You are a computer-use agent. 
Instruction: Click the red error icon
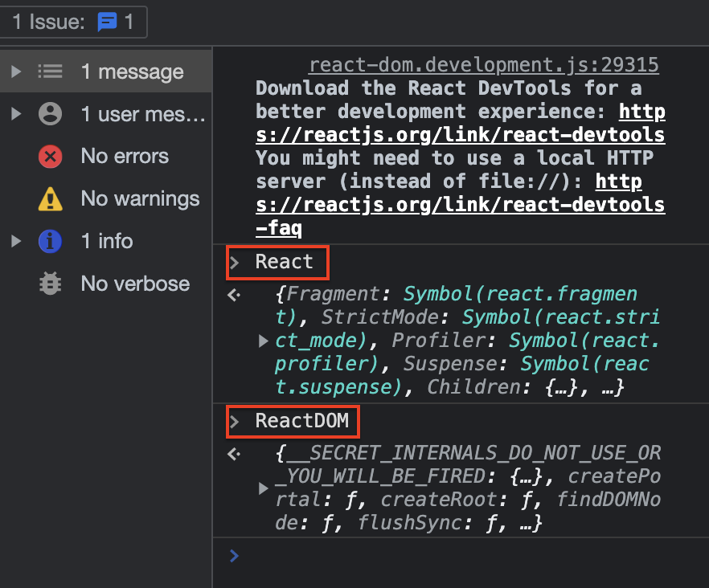click(50, 157)
